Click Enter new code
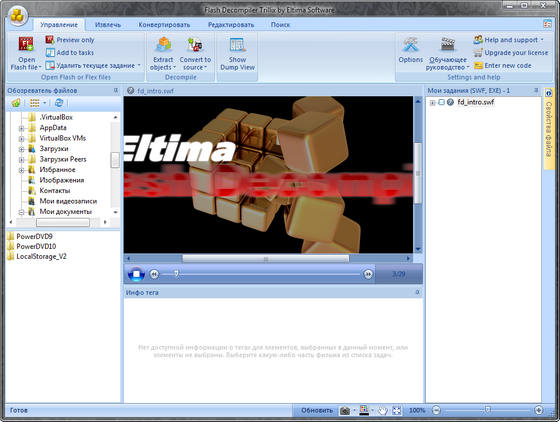 click(502, 66)
